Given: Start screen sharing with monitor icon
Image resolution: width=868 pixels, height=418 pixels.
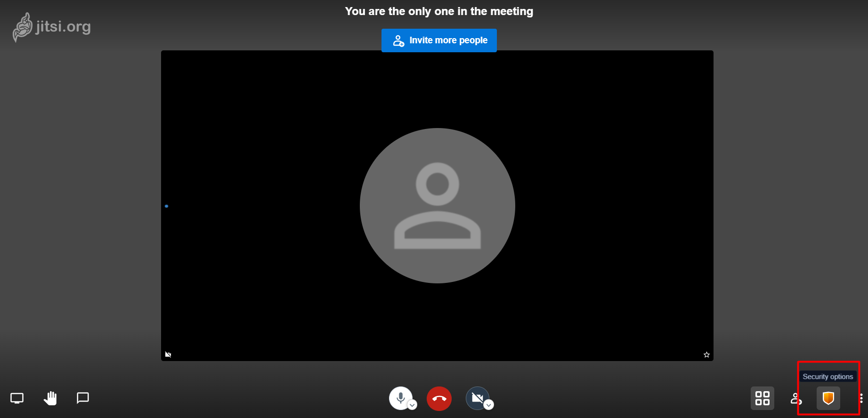Looking at the screenshot, I should pos(17,398).
